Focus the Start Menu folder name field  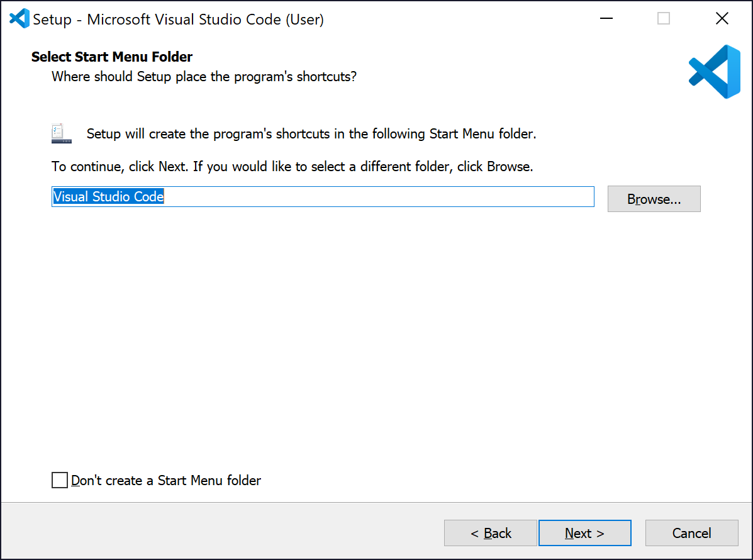pos(323,197)
